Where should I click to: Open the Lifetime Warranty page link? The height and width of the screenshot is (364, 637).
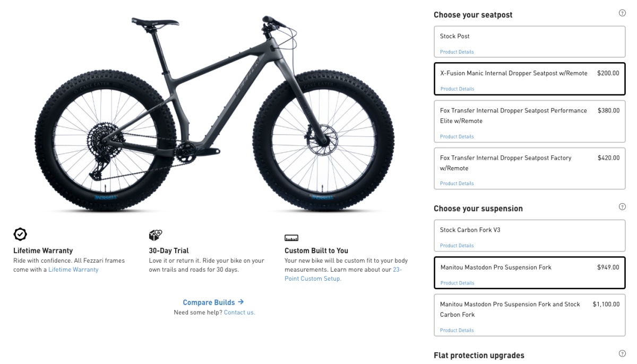73,269
